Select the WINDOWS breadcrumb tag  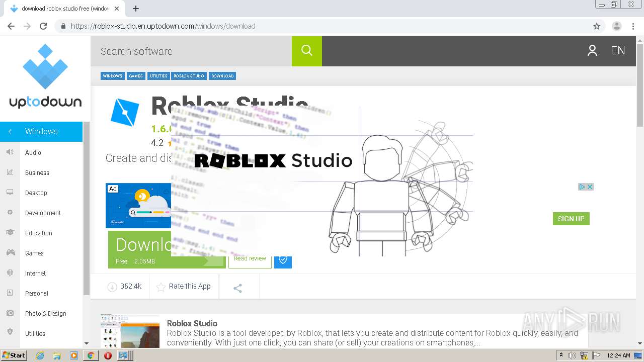tap(112, 76)
